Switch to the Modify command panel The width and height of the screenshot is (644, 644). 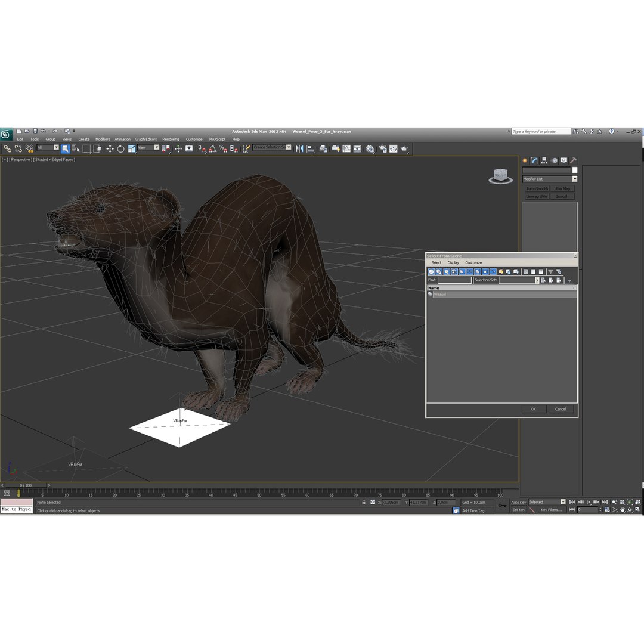pos(535,160)
